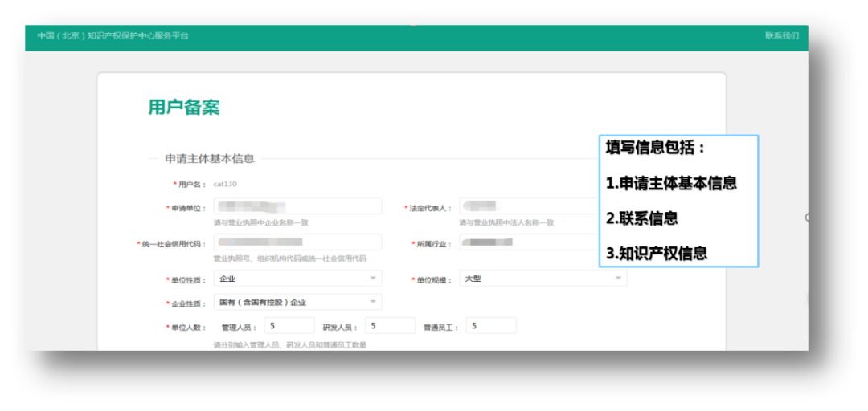Click the 填写信息包括 annotation box title
This screenshot has height=411, width=868.
pos(656,149)
